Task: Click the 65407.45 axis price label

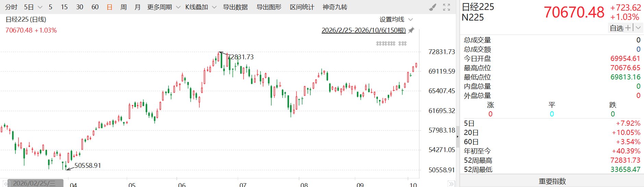Action: click(x=442, y=91)
